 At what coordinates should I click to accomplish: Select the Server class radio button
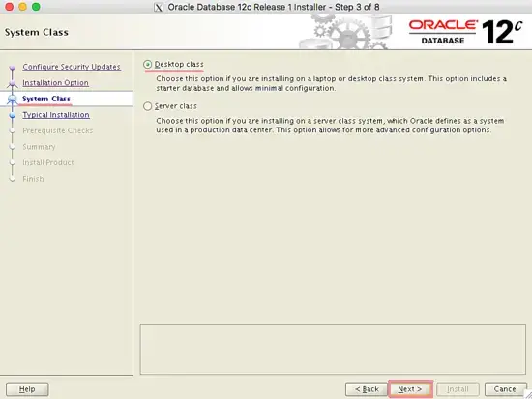point(147,106)
